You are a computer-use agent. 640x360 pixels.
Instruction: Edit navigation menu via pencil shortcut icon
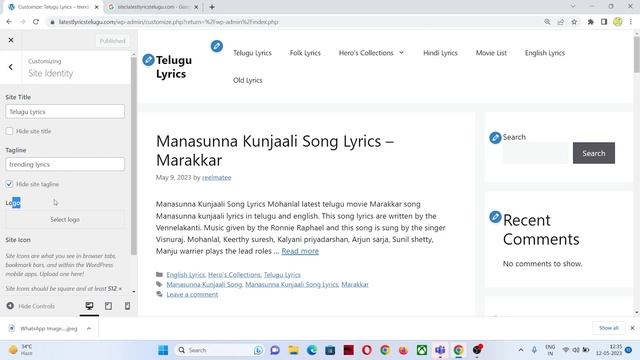(x=217, y=46)
